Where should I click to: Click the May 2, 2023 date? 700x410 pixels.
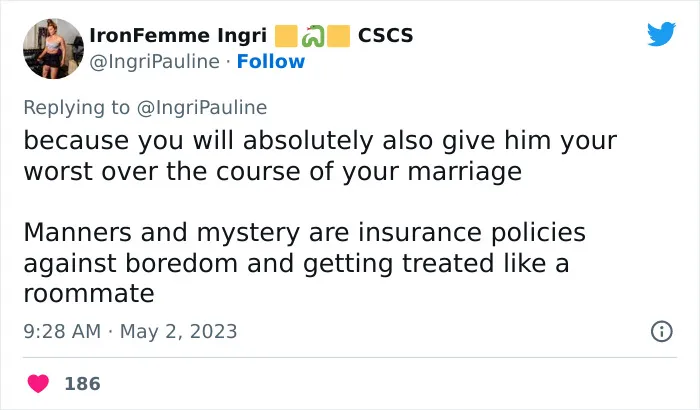pos(179,331)
